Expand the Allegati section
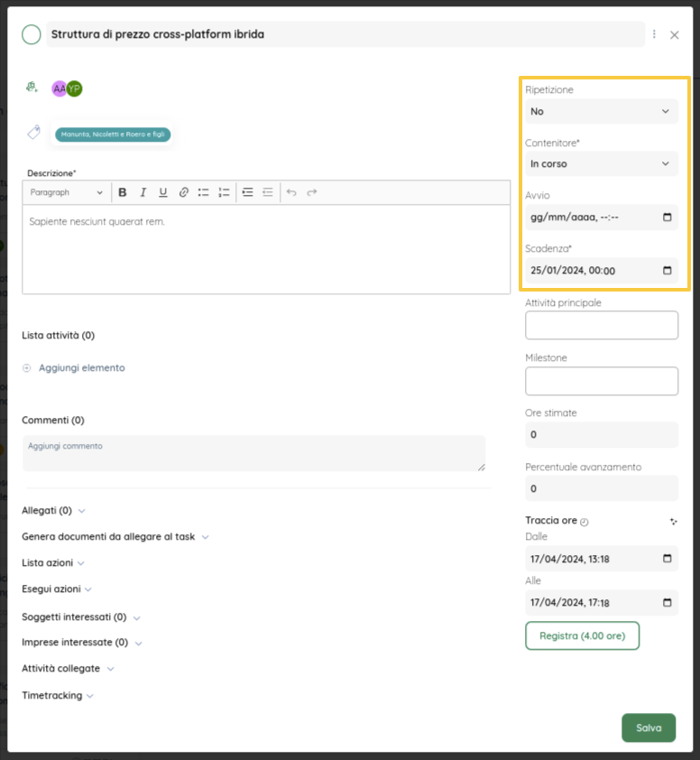This screenshot has height=760, width=700. point(53,511)
